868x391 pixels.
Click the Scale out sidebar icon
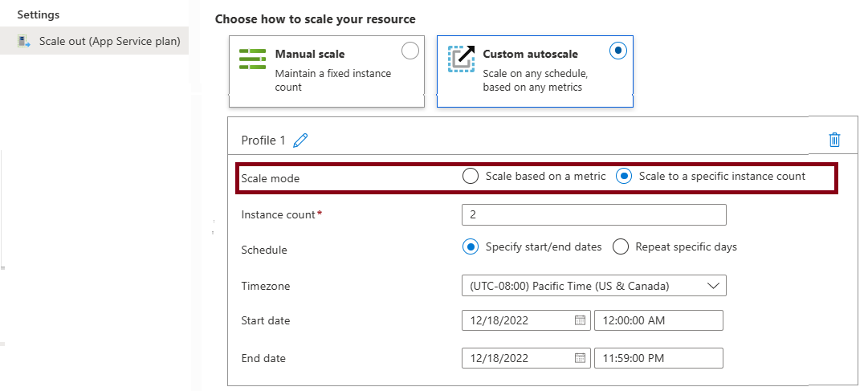pyautogui.click(x=24, y=41)
